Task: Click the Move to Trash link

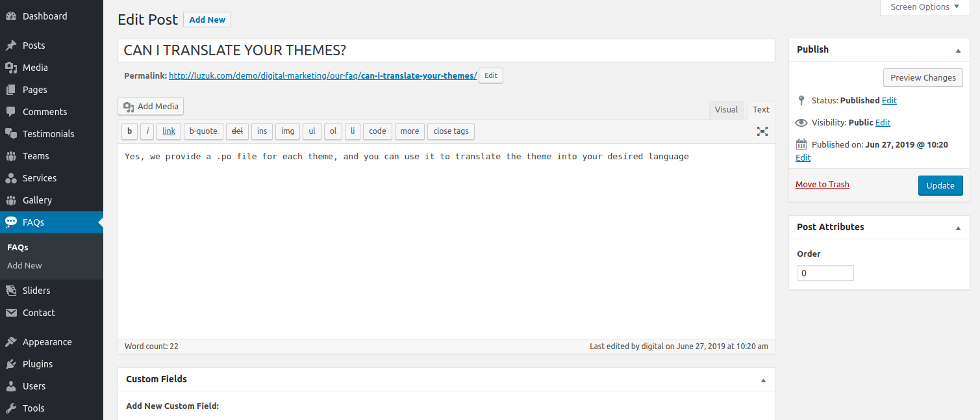Action: click(x=822, y=184)
